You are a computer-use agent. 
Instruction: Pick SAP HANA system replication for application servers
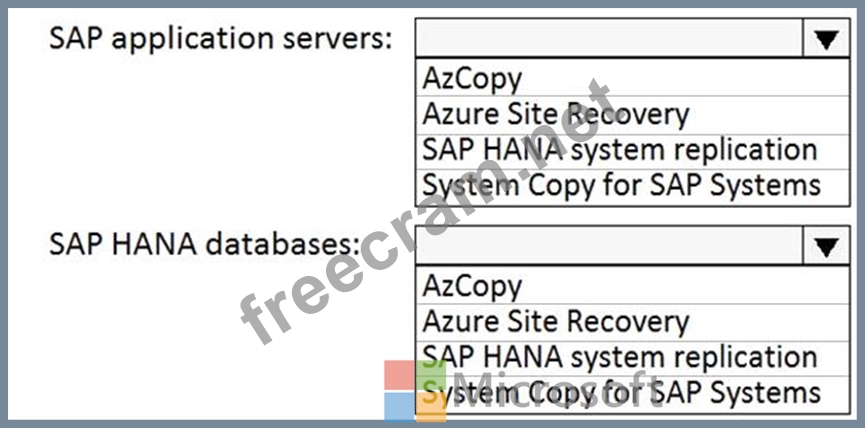click(x=619, y=149)
